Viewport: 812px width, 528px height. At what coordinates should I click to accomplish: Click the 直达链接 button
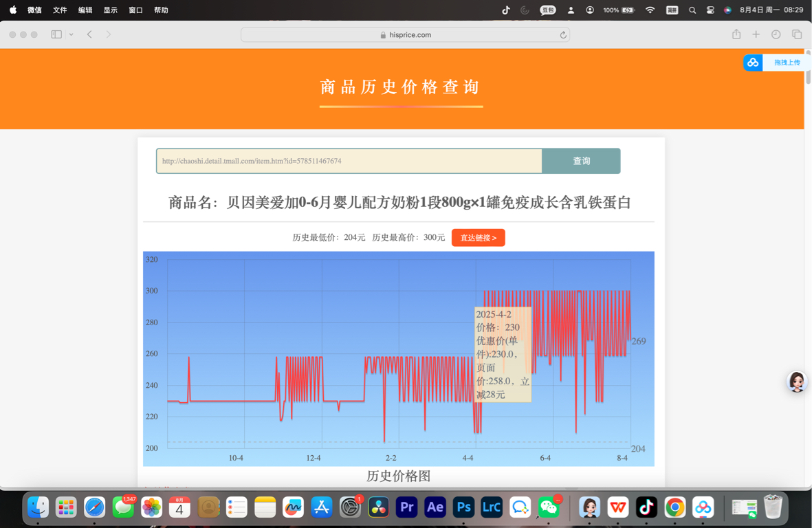[x=478, y=238]
